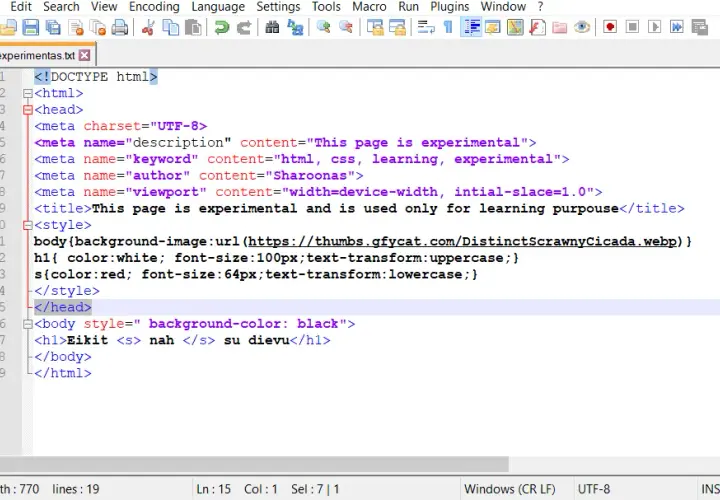Click Ln : 15 Col : 1 status entry
Viewport: 720px width, 500px height.
point(236,489)
